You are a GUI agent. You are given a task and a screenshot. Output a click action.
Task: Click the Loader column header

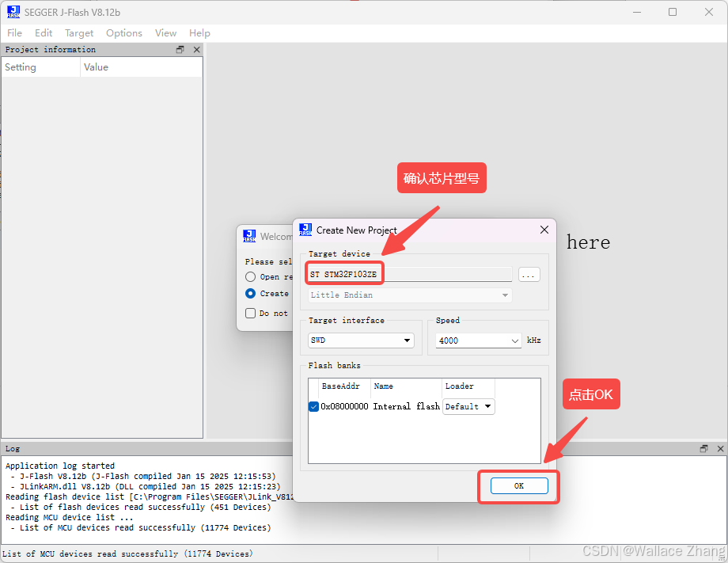click(x=468, y=386)
